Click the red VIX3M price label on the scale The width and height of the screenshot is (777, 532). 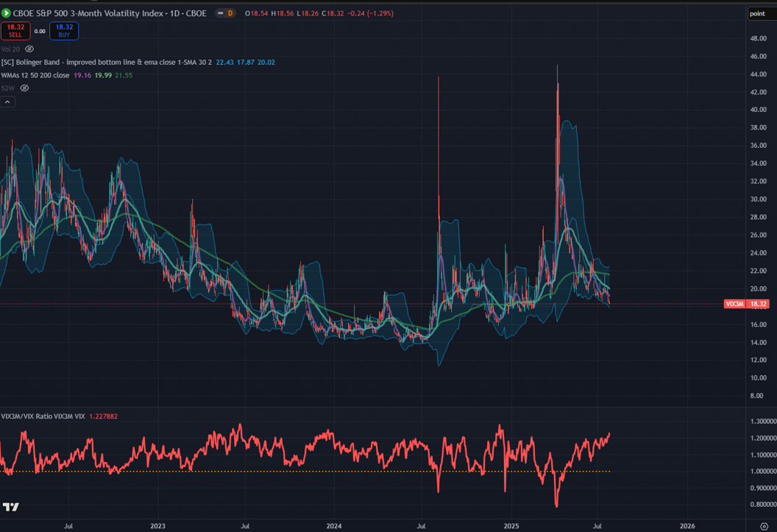coord(746,304)
